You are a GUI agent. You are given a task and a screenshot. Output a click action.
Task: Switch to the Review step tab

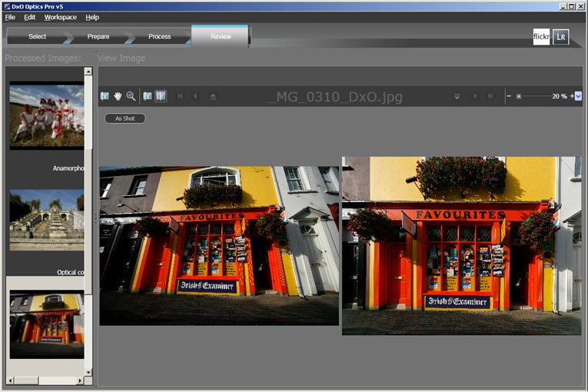coord(221,36)
